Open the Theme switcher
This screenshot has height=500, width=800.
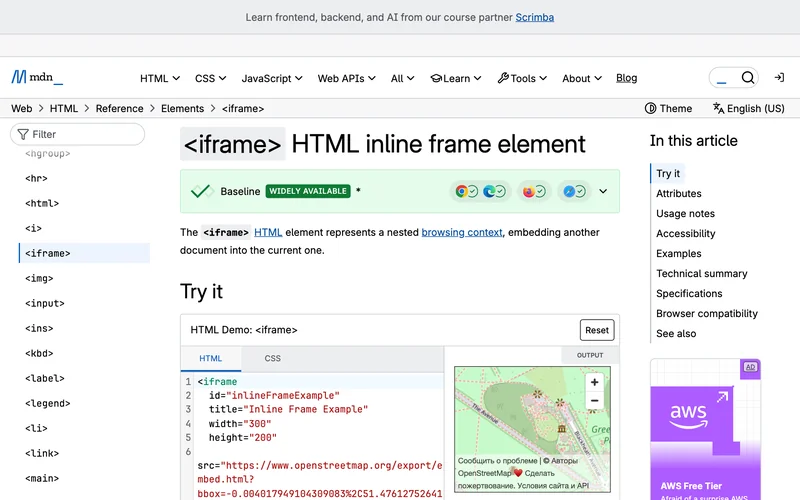coord(668,108)
